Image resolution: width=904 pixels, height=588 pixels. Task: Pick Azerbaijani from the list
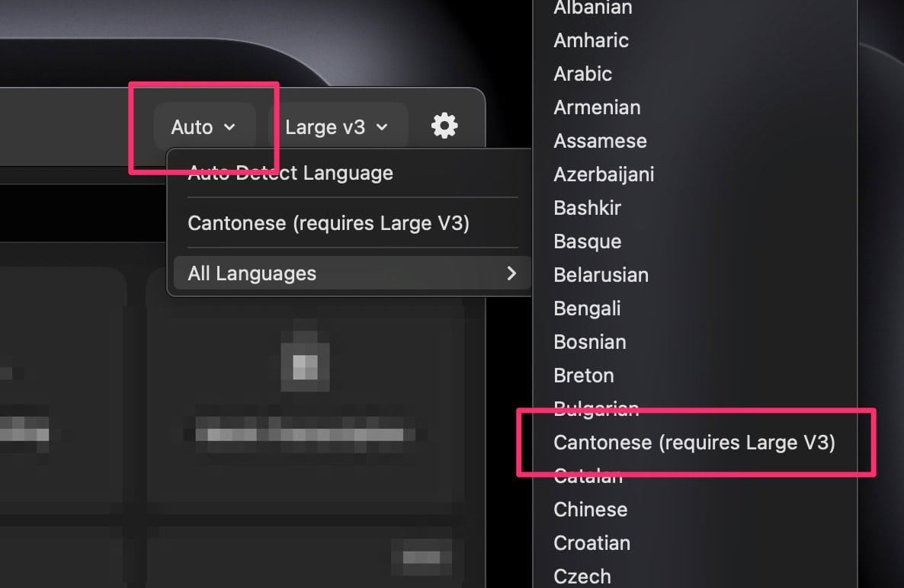click(x=604, y=174)
